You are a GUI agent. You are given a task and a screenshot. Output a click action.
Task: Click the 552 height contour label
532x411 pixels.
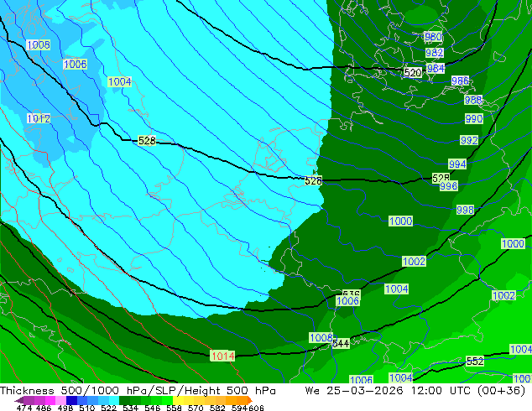pos(475,362)
